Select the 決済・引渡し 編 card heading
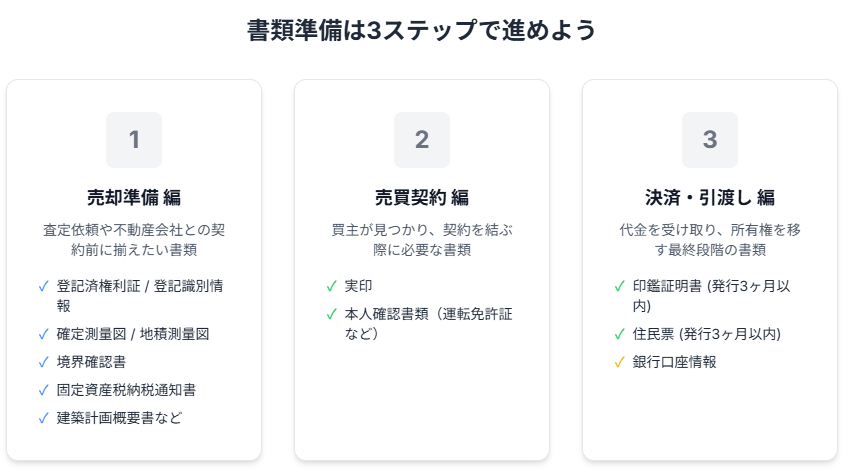849x472 pixels. 710,197
